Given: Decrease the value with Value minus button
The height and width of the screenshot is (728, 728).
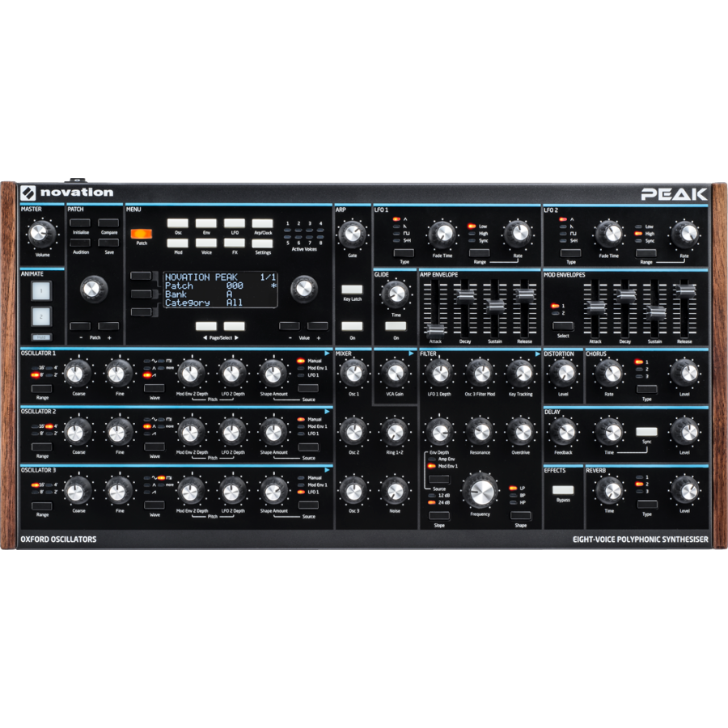Looking at the screenshot, I should [290, 326].
